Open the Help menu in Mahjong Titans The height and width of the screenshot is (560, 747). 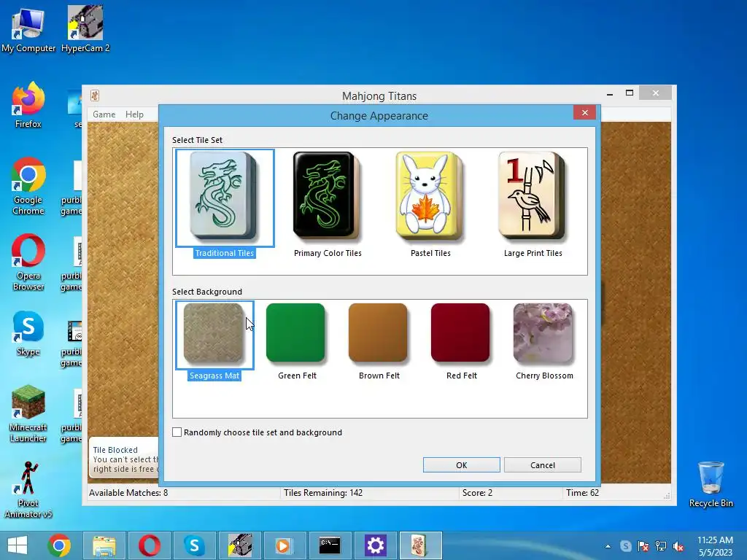[134, 114]
